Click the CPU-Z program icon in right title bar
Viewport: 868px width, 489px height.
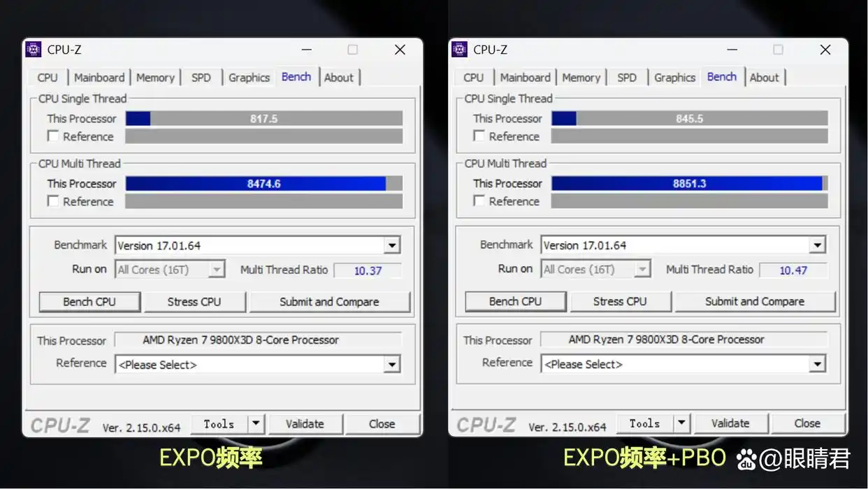click(459, 49)
